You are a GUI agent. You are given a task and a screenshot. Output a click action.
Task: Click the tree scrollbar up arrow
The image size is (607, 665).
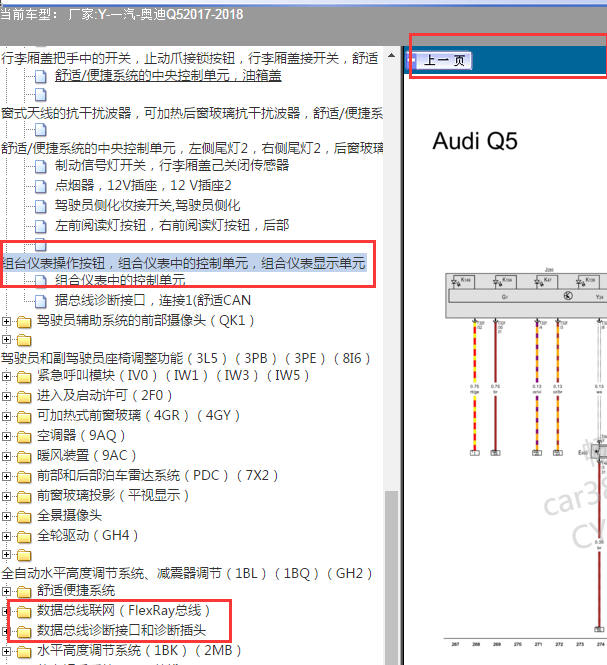click(392, 55)
